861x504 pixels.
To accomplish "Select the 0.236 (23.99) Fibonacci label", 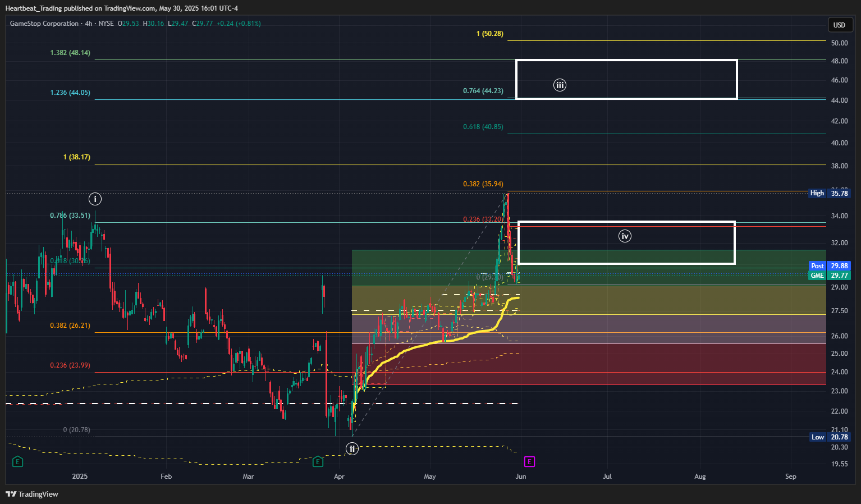I will pyautogui.click(x=70, y=365).
